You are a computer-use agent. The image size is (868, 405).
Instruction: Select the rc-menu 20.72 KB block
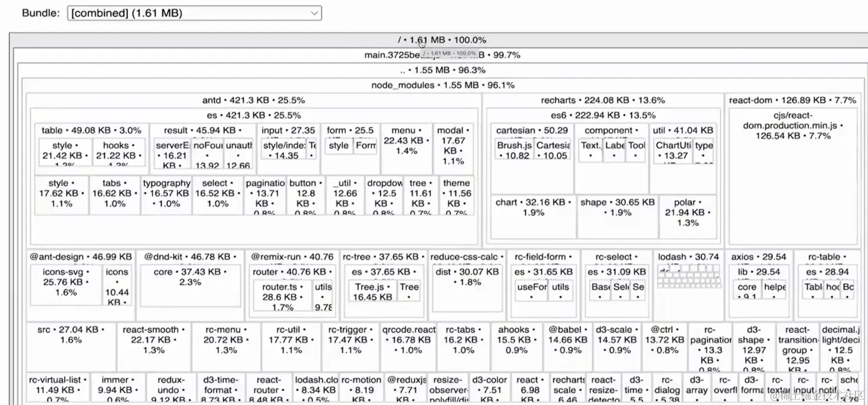(x=226, y=346)
